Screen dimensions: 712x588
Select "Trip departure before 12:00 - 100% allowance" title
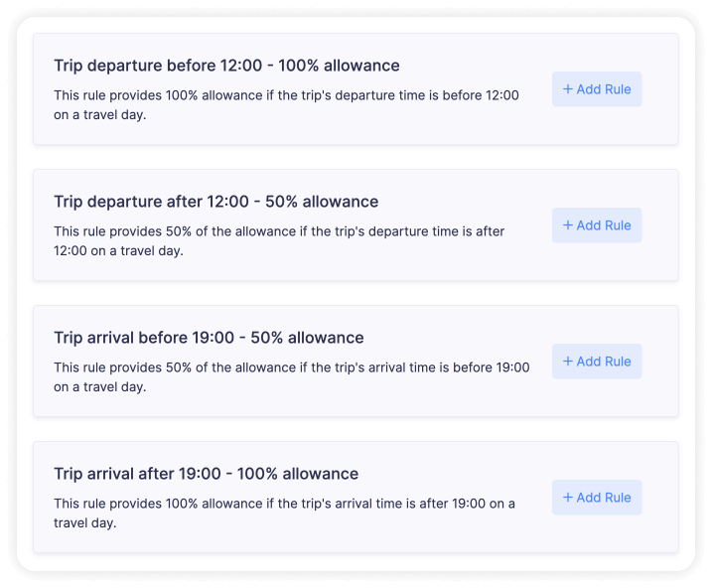(x=226, y=66)
